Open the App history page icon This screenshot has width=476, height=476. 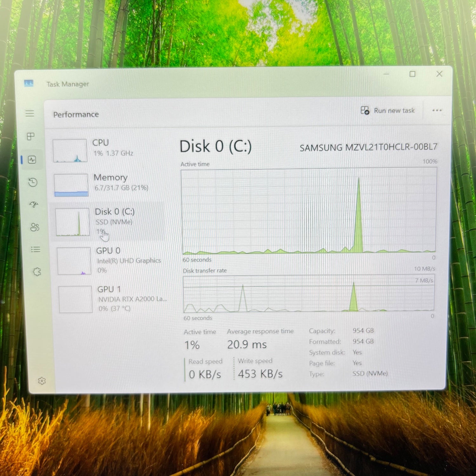[33, 182]
